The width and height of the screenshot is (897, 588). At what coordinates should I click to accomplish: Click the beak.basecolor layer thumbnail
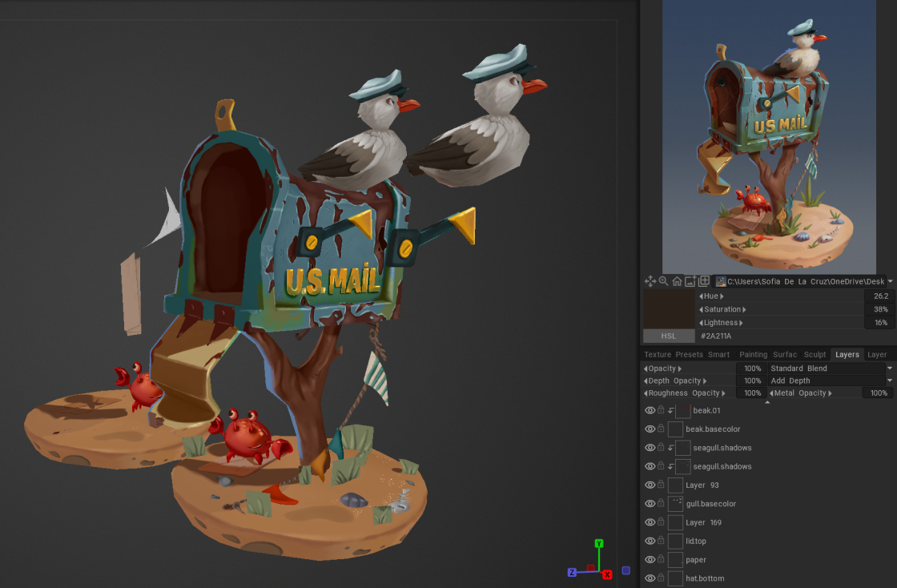676,429
